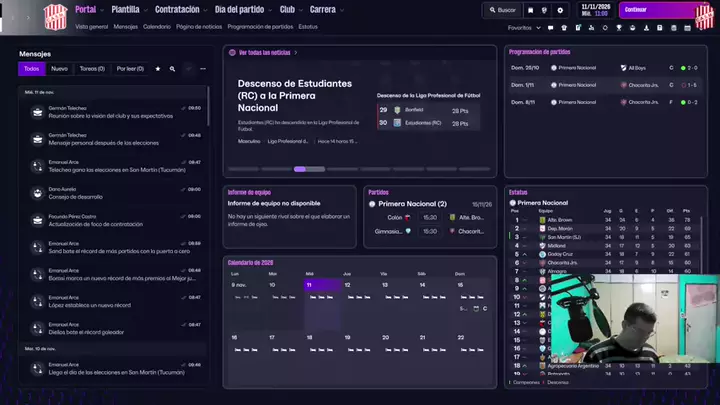Toggle the Por leer (0) filter
This screenshot has height=405, width=720.
click(130, 69)
